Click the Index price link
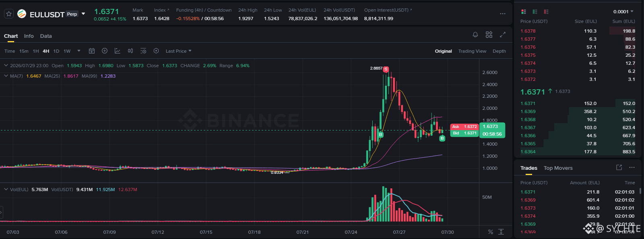644x239 pixels. point(161,10)
